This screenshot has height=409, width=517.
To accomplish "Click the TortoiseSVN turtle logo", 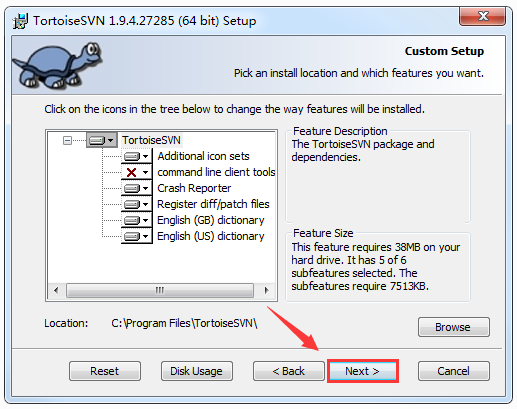I will 57,65.
